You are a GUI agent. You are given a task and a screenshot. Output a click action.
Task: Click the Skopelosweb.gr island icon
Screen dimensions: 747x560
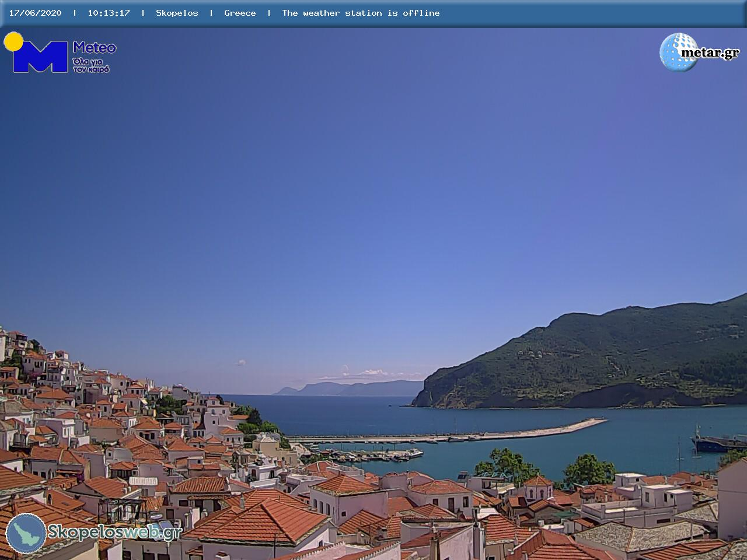click(x=26, y=533)
